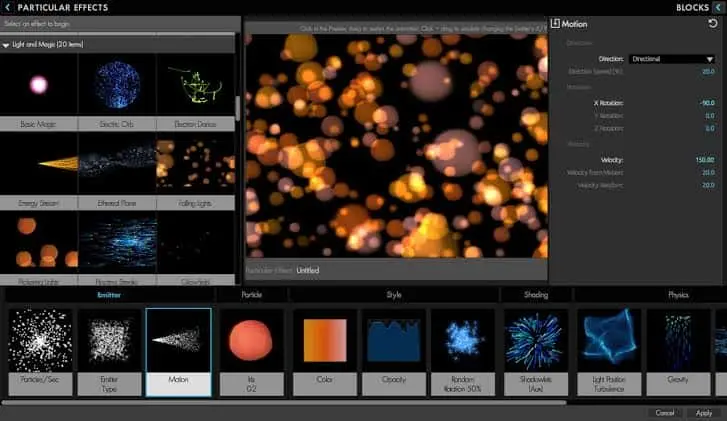Open the Particles/Sec block

40,352
